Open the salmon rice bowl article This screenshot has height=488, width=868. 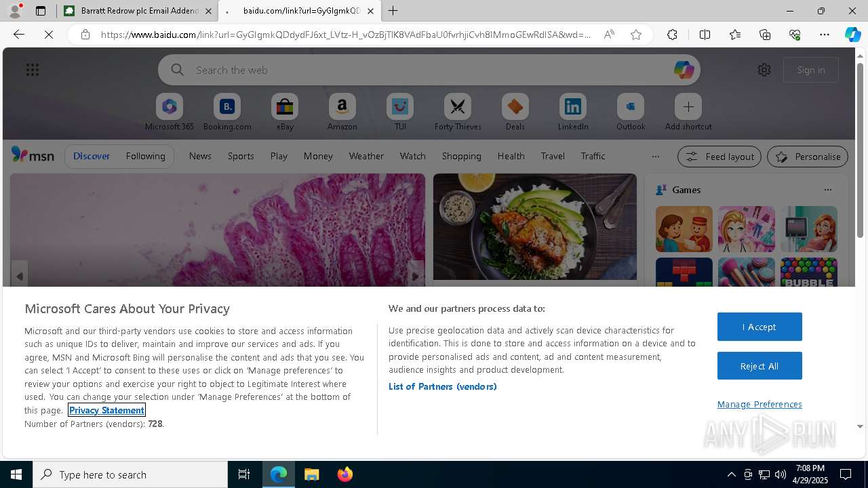coord(535,227)
